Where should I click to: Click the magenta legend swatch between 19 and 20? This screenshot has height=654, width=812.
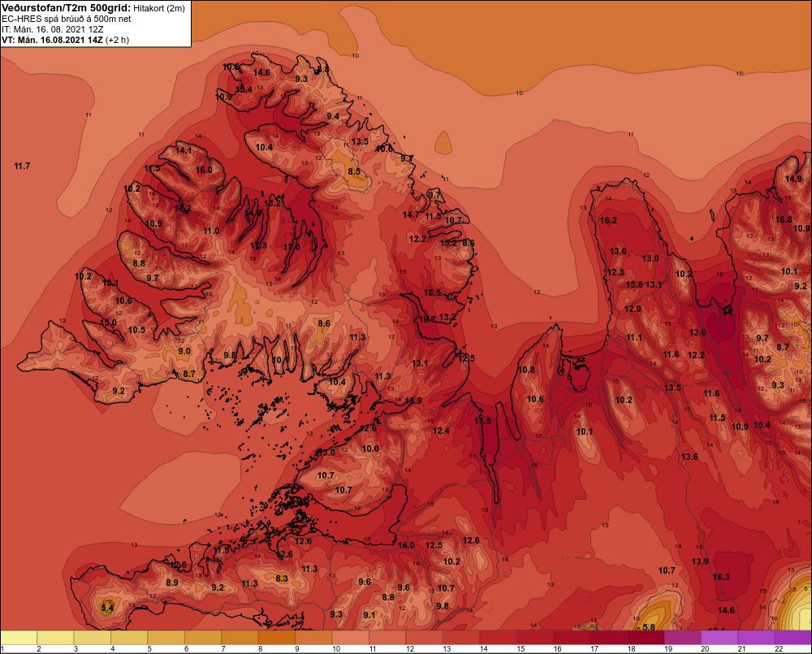click(683, 638)
